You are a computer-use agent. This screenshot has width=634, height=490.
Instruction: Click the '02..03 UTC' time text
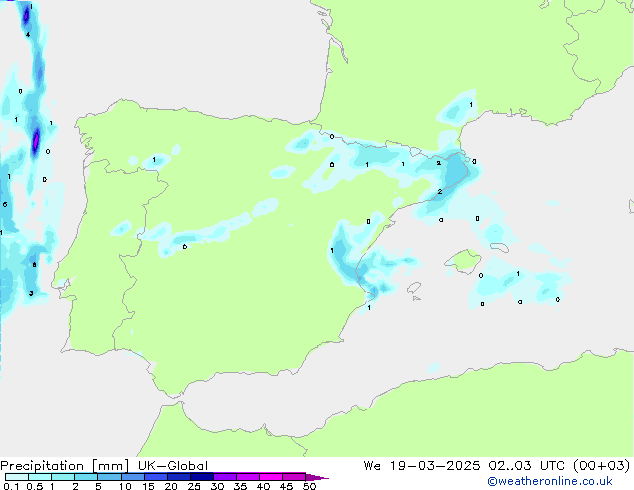pos(526,466)
